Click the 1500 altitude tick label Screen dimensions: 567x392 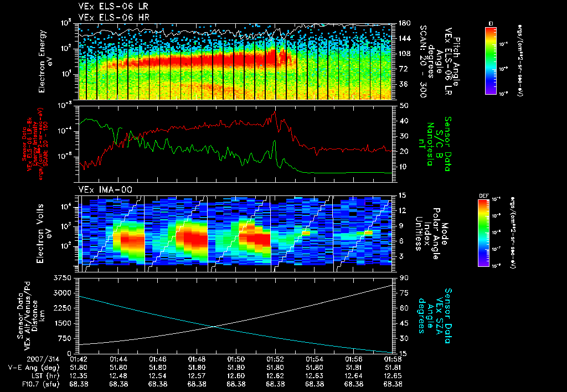pos(62,324)
